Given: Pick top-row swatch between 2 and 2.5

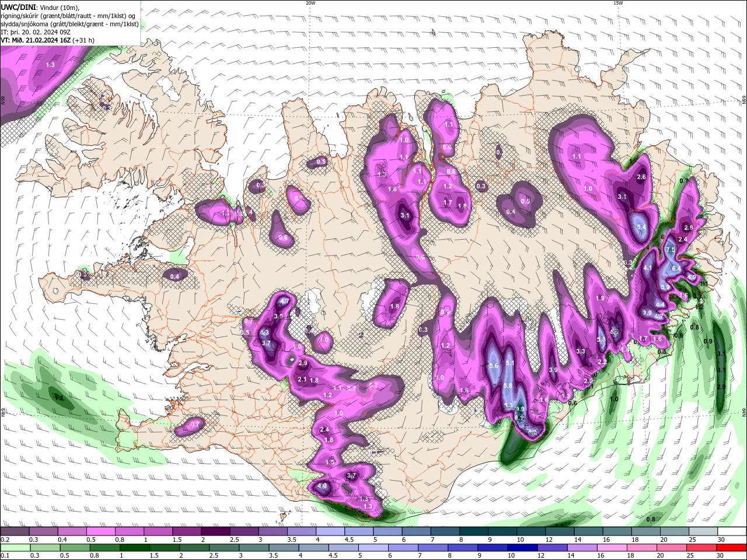Looking at the screenshot, I should pos(215,531).
